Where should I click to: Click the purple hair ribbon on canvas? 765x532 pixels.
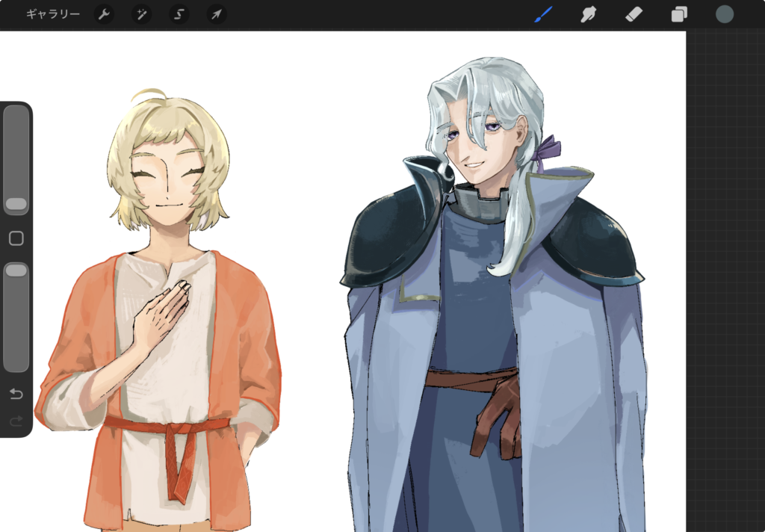tap(549, 147)
